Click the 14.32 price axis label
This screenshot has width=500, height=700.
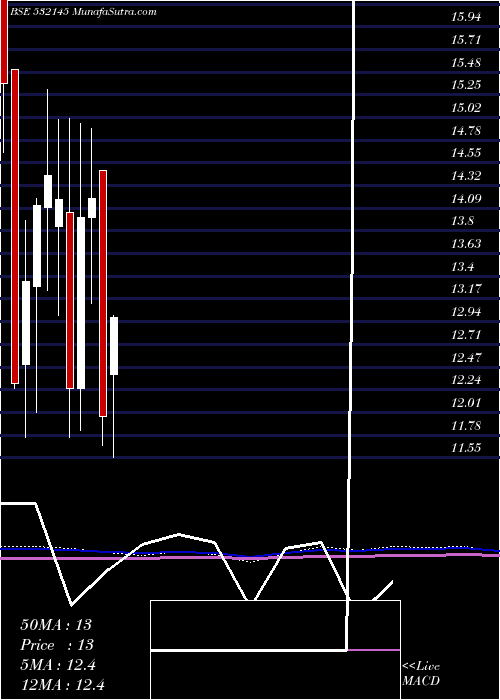point(466,176)
